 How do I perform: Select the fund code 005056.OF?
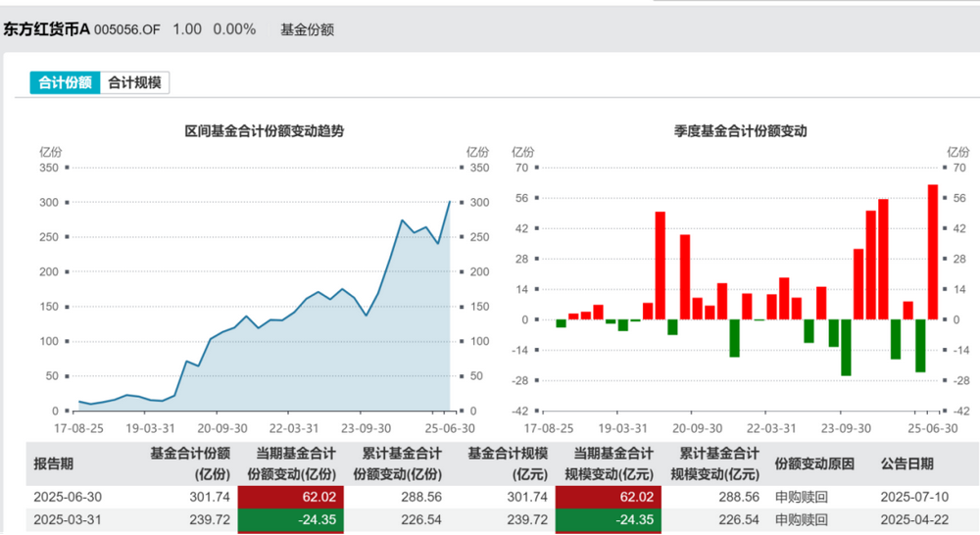point(126,29)
